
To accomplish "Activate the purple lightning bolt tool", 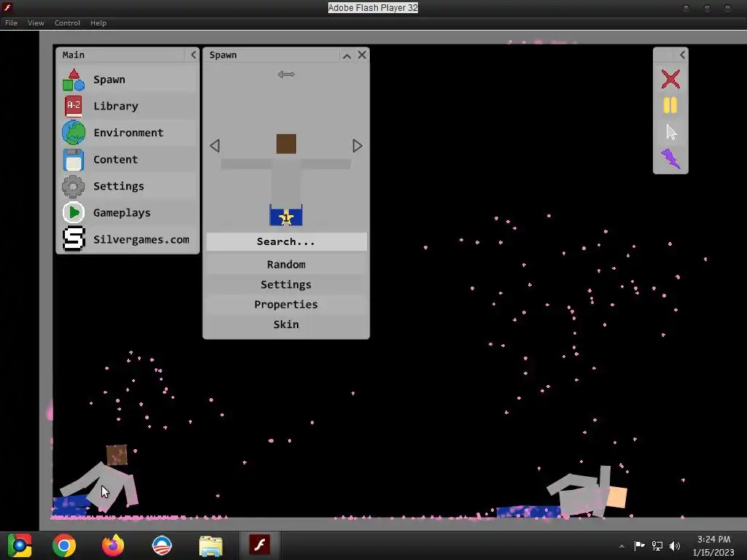I will 670,158.
